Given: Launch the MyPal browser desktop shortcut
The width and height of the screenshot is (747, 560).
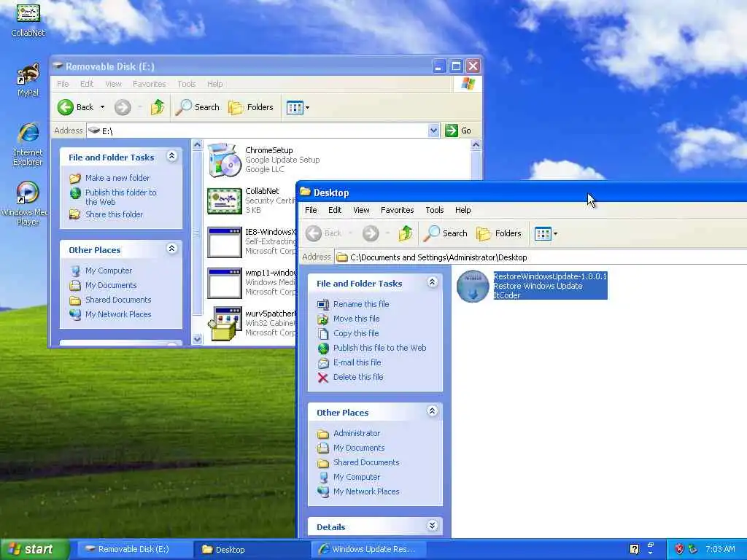Looking at the screenshot, I should 28,79.
